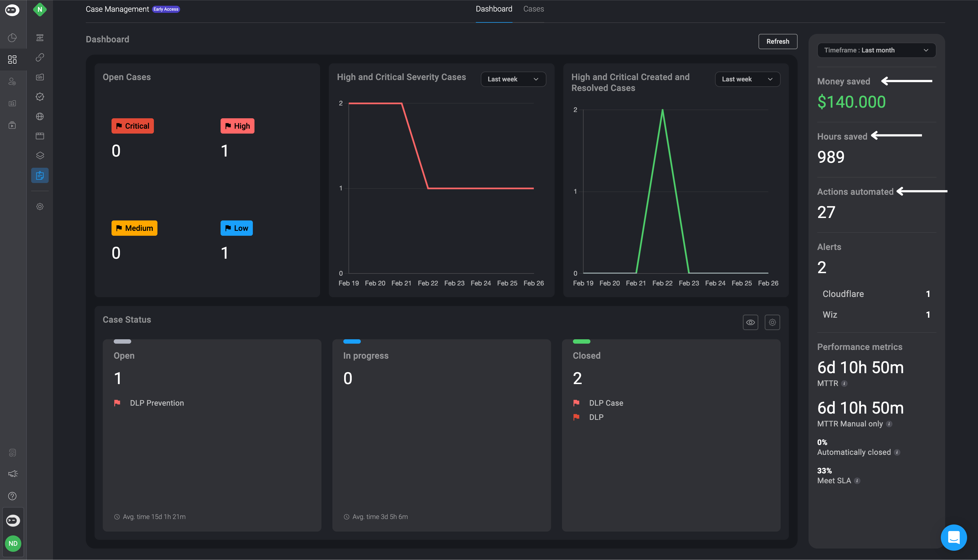Click the MTTR Manual only info icon
This screenshot has width=978, height=560.
tap(889, 424)
